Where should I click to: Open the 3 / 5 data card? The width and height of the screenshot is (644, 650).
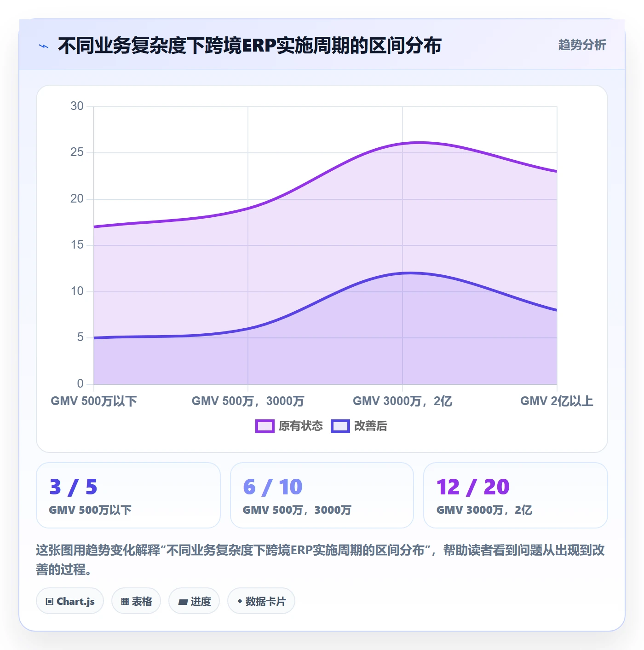[128, 495]
